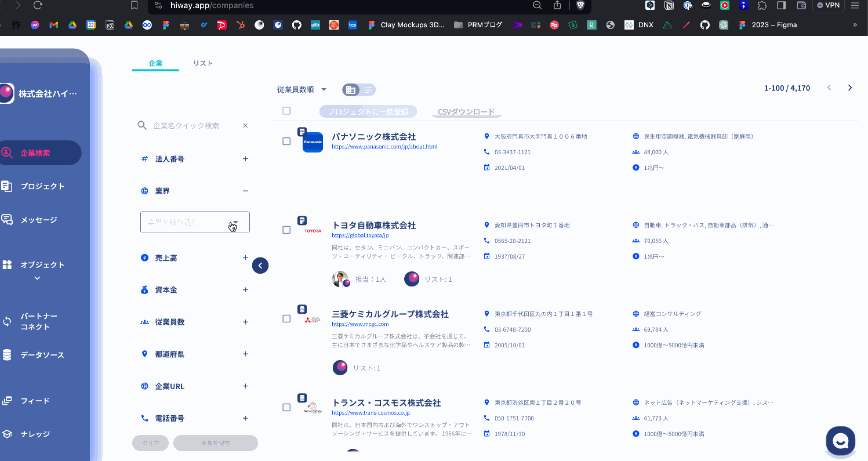Tick the 三菱ケミカルグループ株式会社 checkbox

coord(286,319)
